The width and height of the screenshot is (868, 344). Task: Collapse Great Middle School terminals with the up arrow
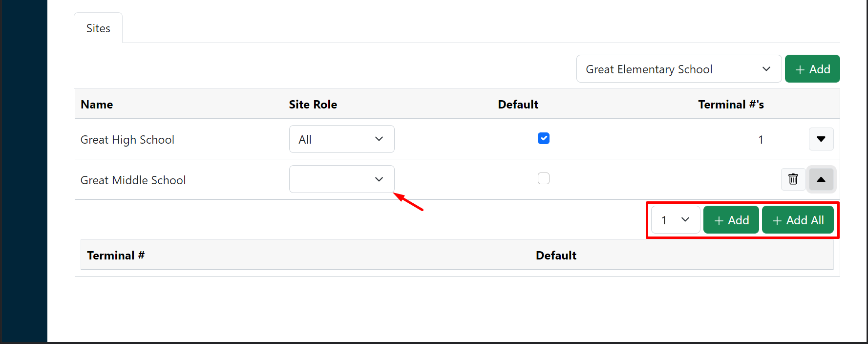pyautogui.click(x=821, y=179)
